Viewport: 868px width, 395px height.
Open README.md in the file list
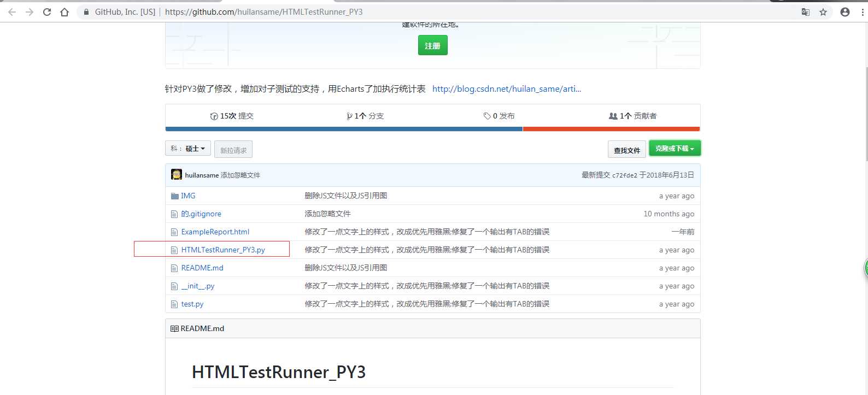202,268
